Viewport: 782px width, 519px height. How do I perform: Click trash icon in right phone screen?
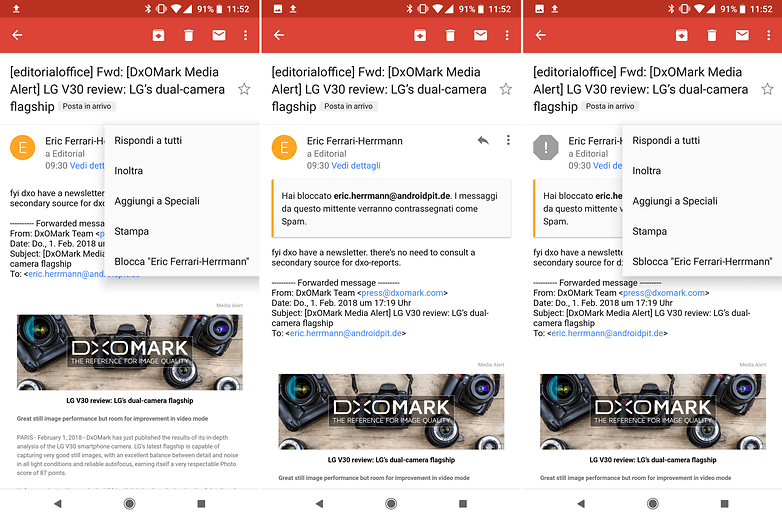click(x=712, y=35)
